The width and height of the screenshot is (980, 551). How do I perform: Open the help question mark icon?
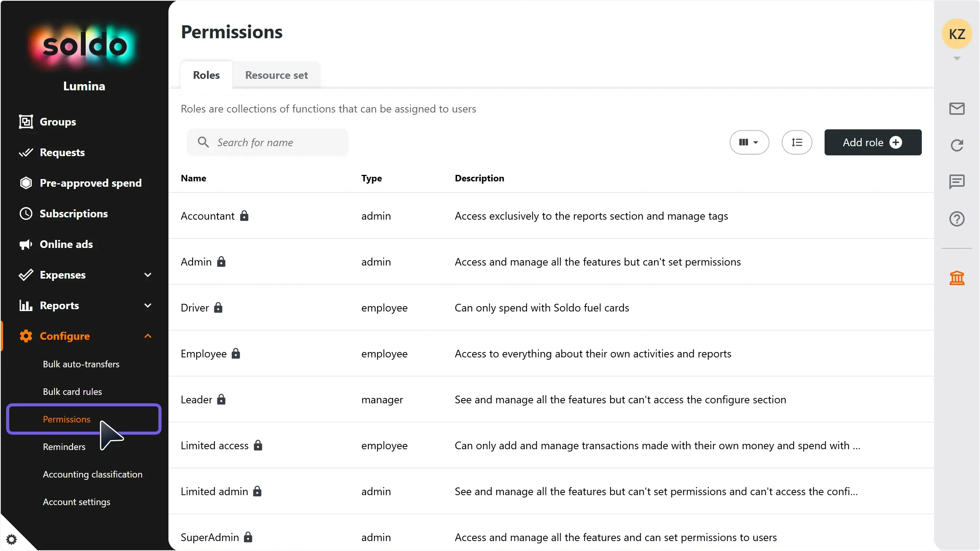[957, 219]
